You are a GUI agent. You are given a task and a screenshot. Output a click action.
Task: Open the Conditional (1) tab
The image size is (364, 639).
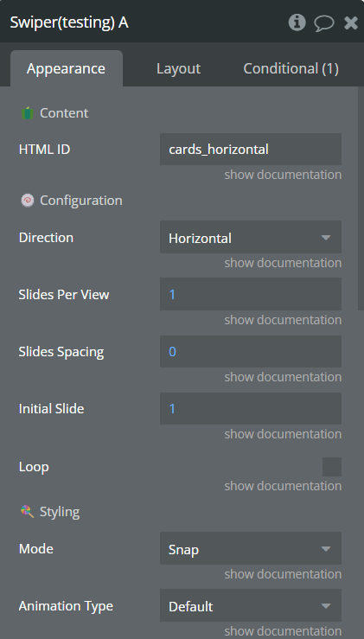[291, 68]
